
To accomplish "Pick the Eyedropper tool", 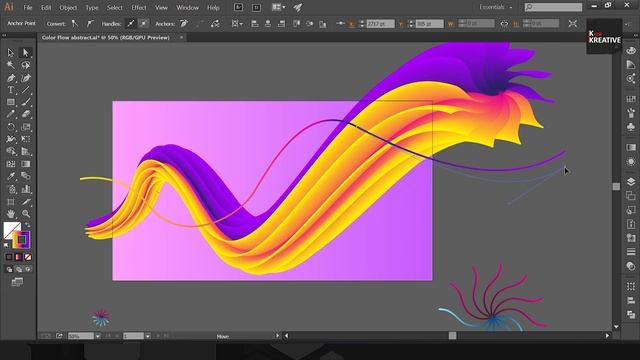I will coord(11,176).
